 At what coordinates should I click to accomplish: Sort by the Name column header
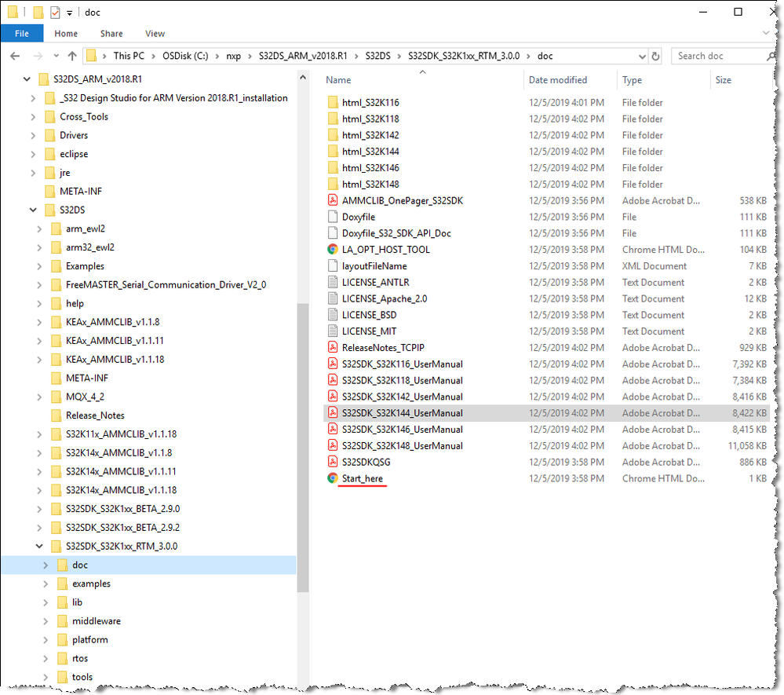[x=338, y=80]
